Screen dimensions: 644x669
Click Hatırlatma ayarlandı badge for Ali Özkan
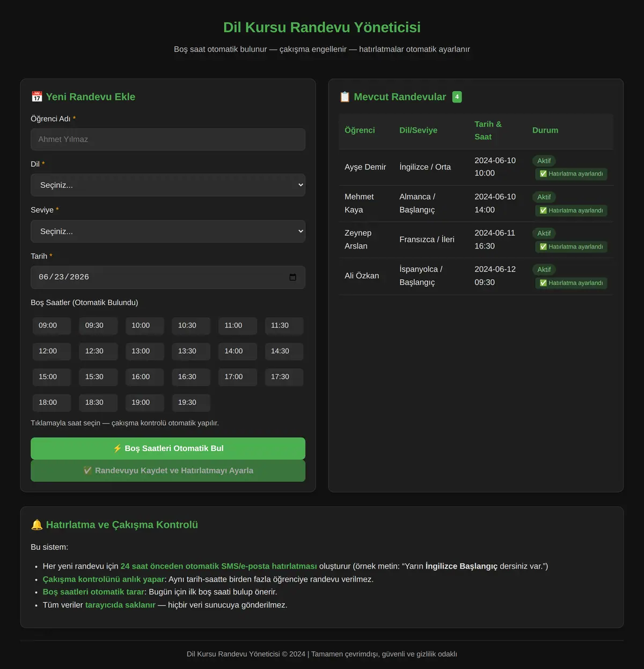[571, 283]
